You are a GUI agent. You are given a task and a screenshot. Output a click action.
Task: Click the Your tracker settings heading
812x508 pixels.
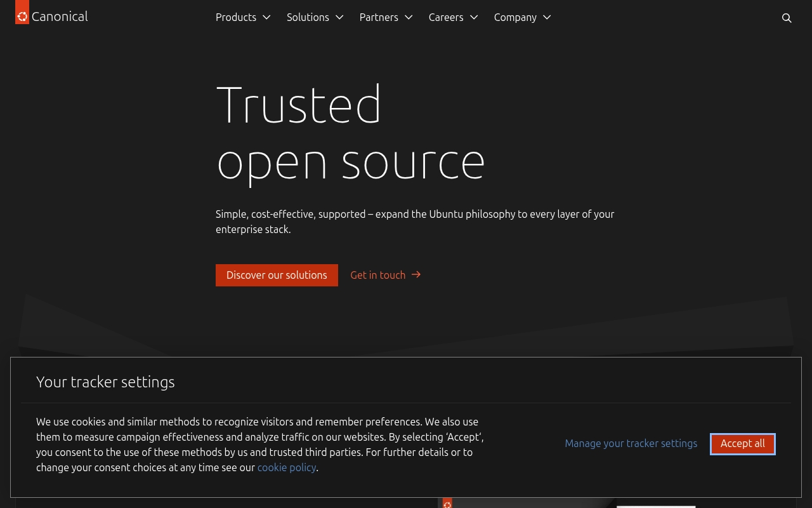[105, 382]
